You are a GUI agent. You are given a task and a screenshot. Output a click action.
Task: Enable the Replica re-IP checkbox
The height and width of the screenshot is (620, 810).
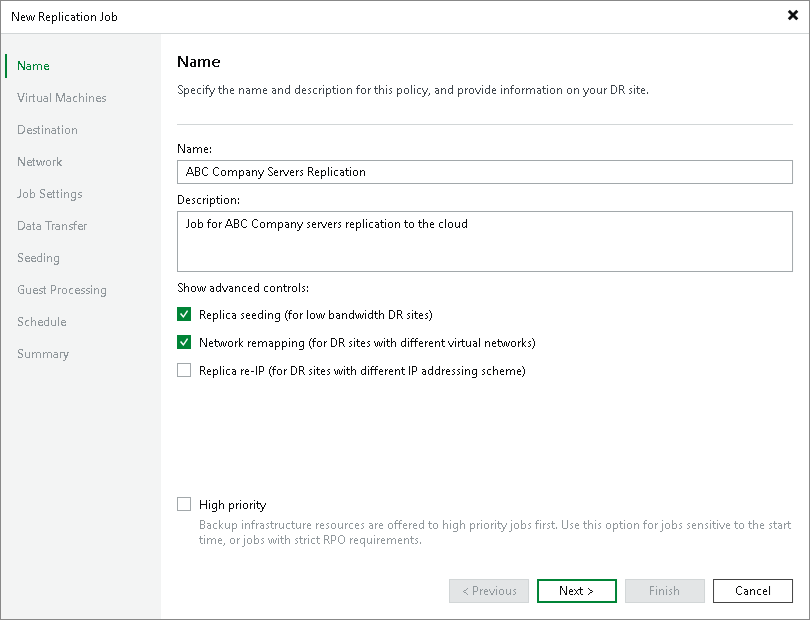point(184,370)
